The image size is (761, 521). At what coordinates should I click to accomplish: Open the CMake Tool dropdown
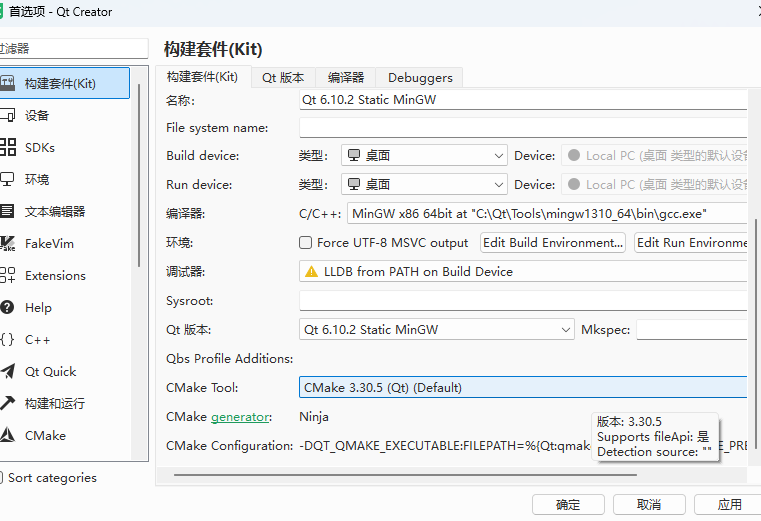point(523,387)
